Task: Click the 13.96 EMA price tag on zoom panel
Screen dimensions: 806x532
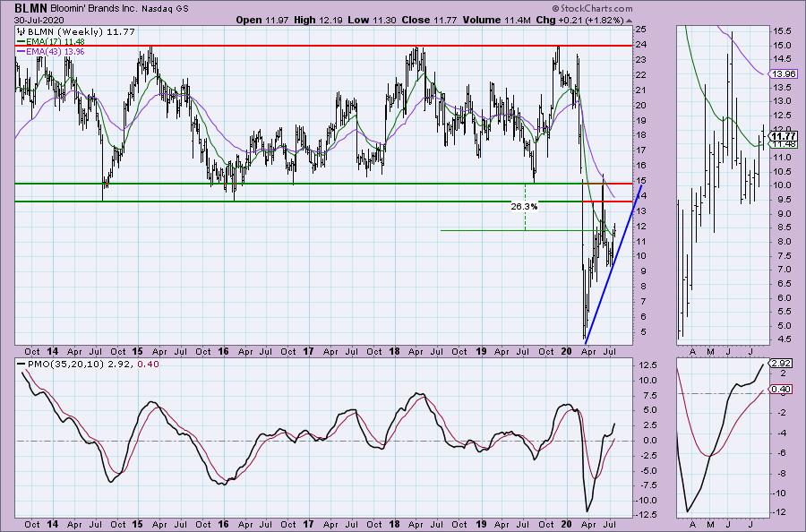Action: pos(784,74)
